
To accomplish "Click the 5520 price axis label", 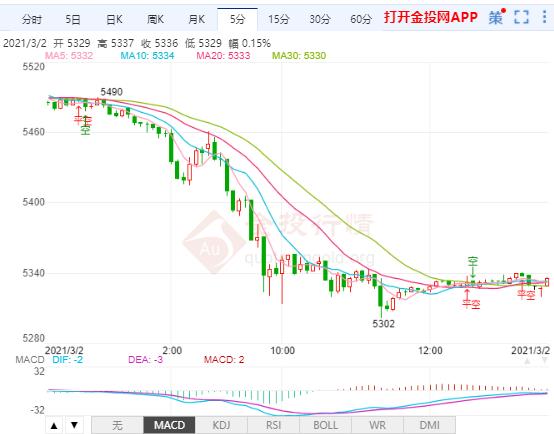I will point(34,66).
